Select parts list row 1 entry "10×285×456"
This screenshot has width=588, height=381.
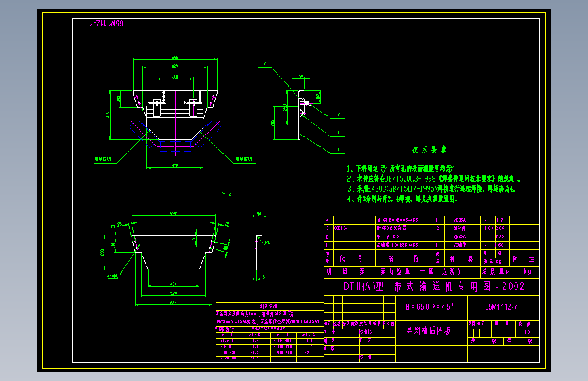tap(397, 245)
